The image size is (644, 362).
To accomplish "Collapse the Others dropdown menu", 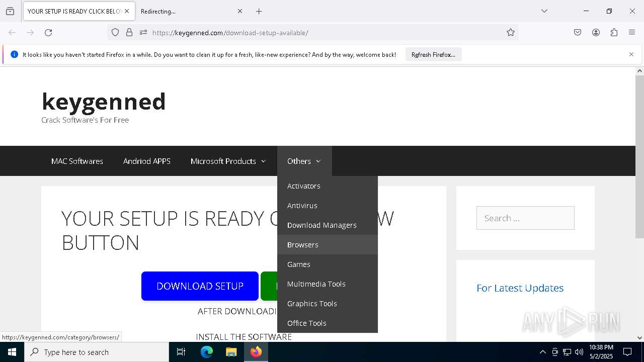I will (x=304, y=161).
